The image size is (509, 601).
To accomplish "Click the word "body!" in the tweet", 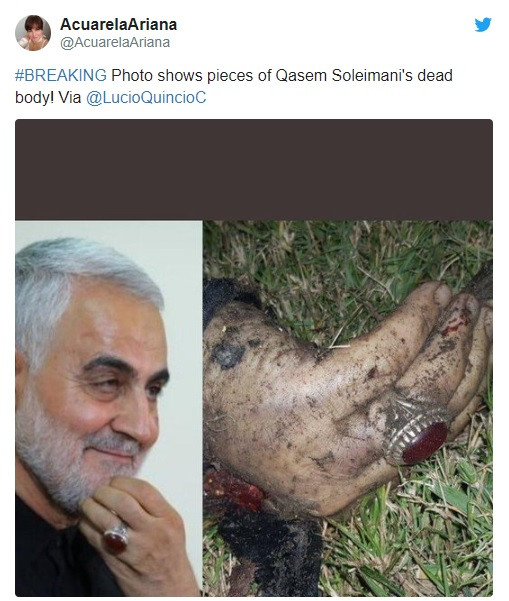I will [34, 98].
